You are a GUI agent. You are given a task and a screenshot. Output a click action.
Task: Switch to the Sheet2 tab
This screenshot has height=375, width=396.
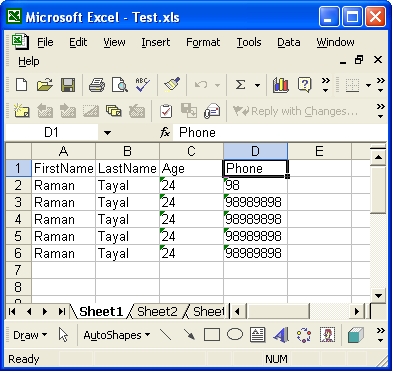tap(157, 312)
